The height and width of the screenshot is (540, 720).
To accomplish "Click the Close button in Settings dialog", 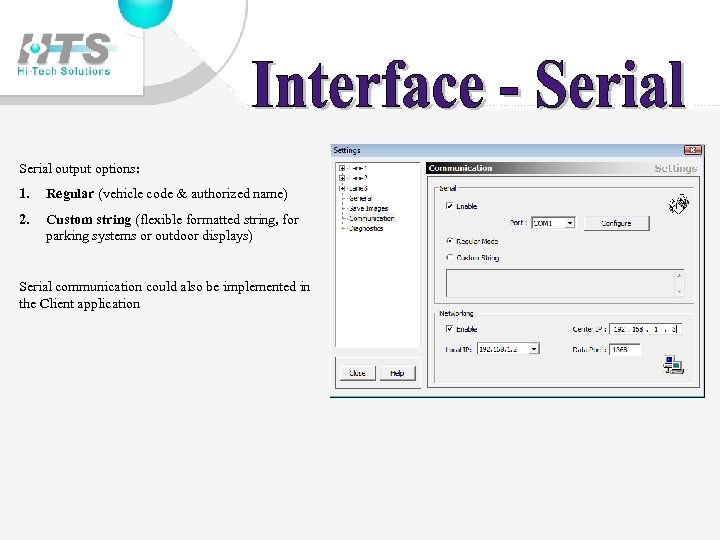I will tap(357, 373).
